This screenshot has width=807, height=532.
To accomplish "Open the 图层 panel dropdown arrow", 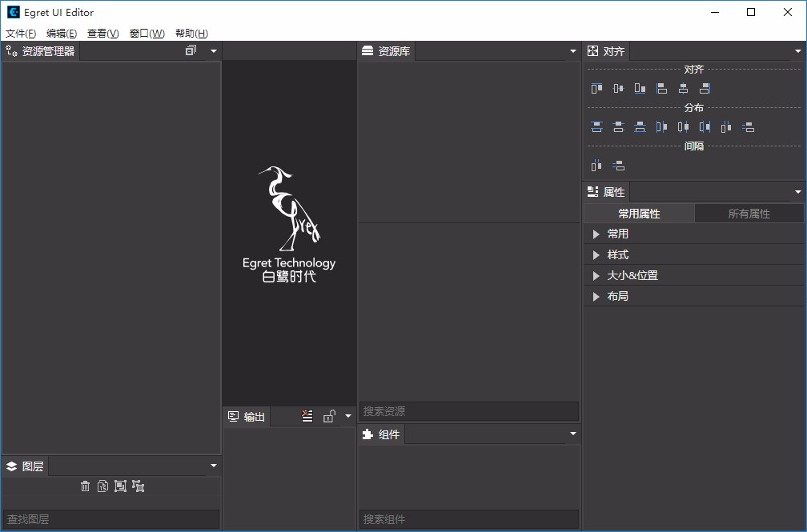I will 213,465.
